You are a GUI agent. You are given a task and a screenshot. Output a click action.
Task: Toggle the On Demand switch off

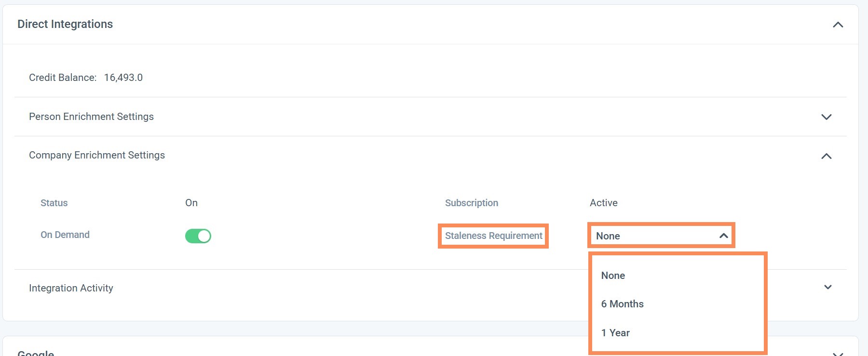(x=198, y=236)
